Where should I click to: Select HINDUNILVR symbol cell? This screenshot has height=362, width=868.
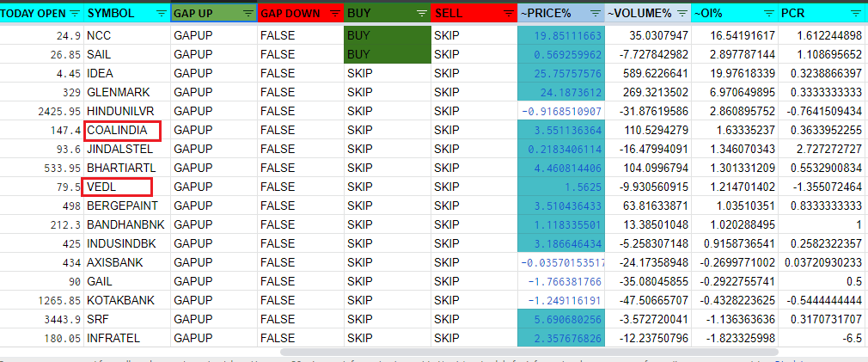pos(127,111)
